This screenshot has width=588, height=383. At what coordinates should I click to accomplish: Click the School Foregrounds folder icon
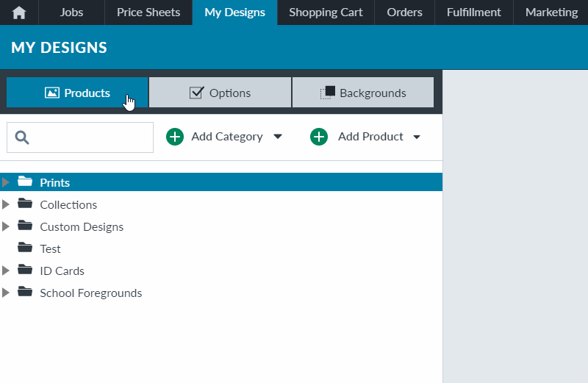click(25, 291)
